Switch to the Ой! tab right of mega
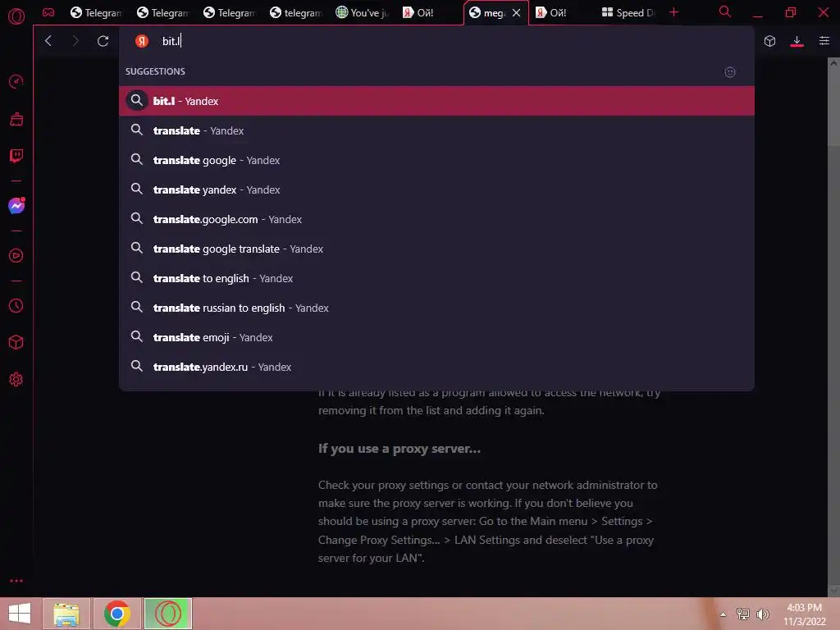 561,13
